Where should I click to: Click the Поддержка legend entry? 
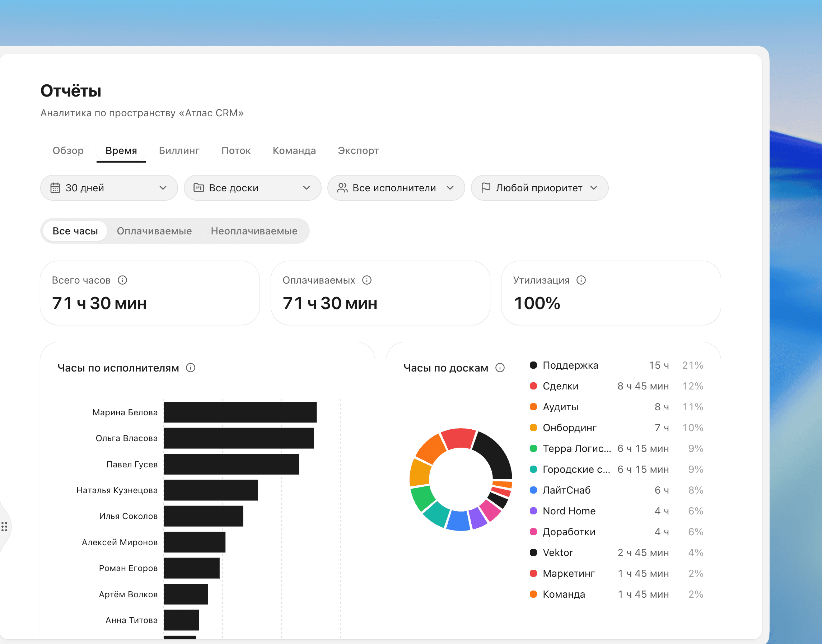(x=616, y=365)
